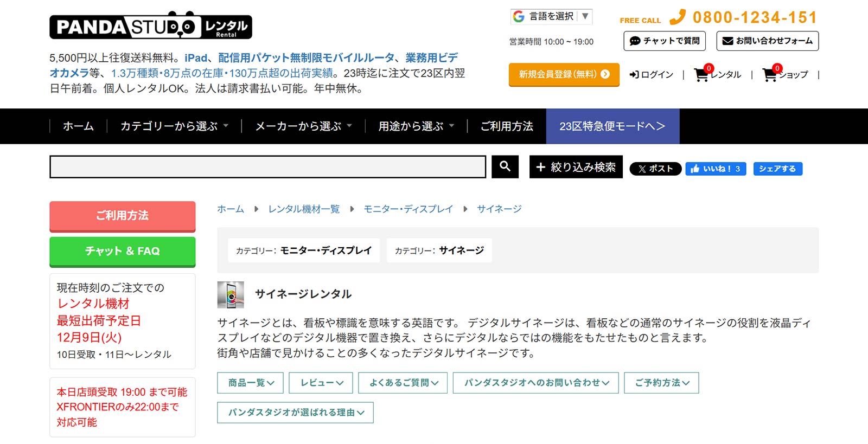Select the カテゴリー: サイネージ tag
This screenshot has height=444, width=868.
tap(439, 250)
